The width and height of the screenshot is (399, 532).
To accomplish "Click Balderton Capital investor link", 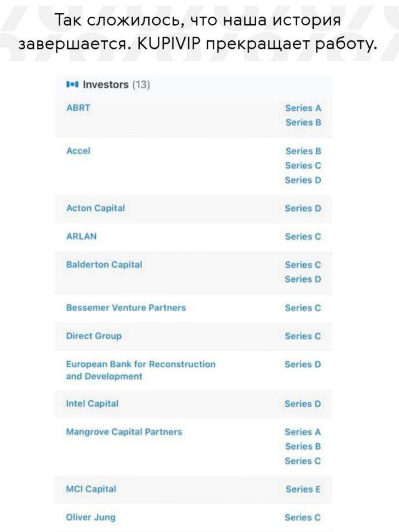I will click(104, 264).
